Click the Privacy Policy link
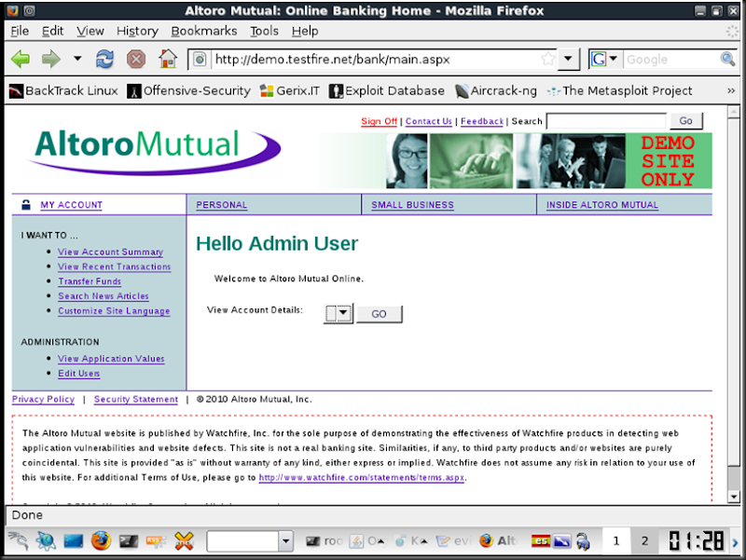The width and height of the screenshot is (746, 560). click(x=43, y=400)
